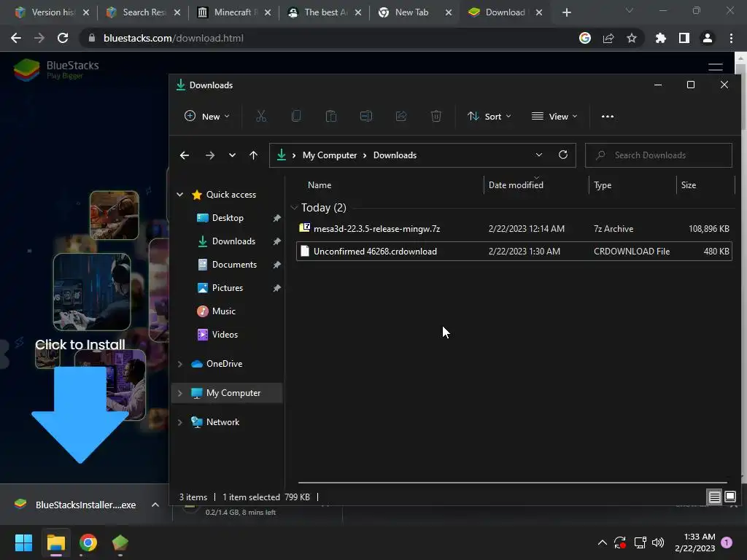Open a new Chrome tab with plus
This screenshot has width=747, height=560.
pyautogui.click(x=566, y=12)
